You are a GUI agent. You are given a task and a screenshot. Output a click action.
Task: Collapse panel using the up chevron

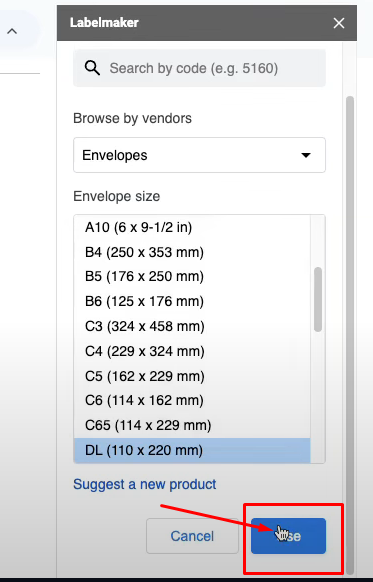(12, 31)
